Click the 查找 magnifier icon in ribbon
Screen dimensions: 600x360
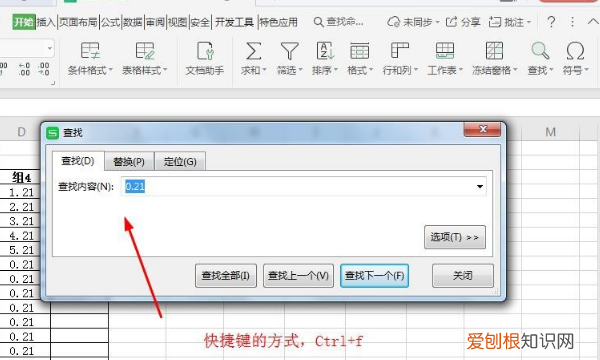540,51
